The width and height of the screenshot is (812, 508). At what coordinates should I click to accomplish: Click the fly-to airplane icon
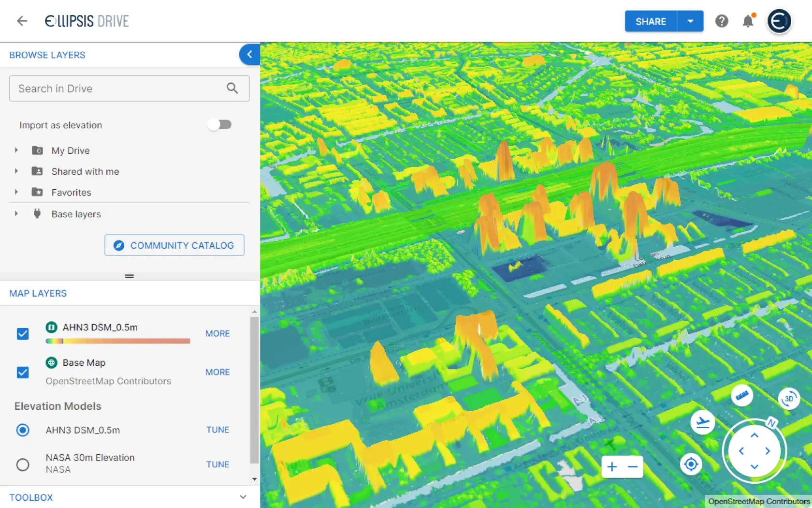[702, 422]
